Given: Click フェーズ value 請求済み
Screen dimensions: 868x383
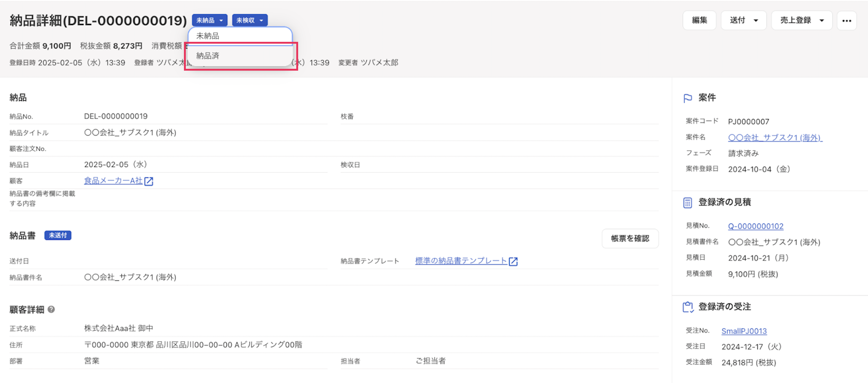Looking at the screenshot, I should click(743, 153).
